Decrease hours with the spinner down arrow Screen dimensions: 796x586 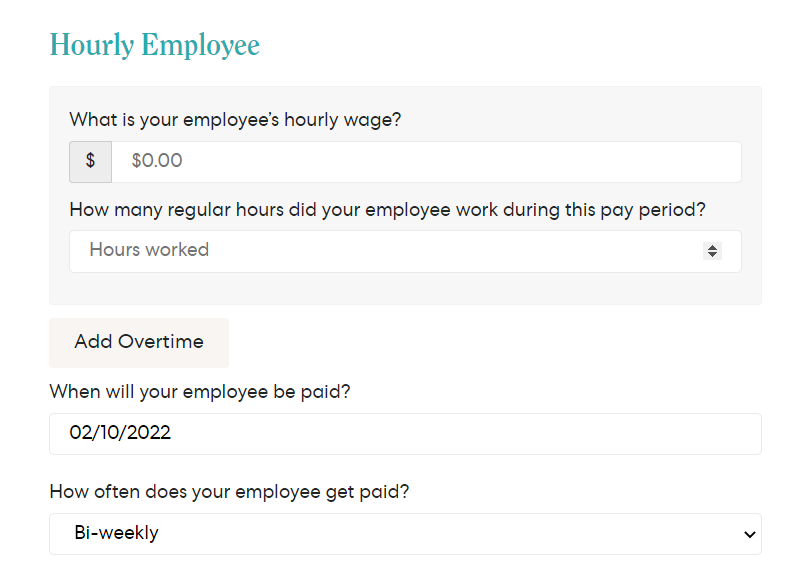tap(712, 255)
